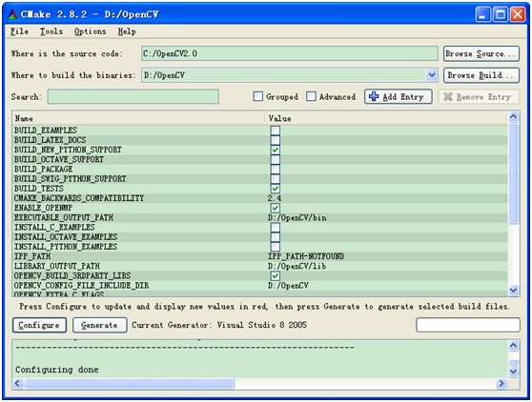This screenshot has width=532, height=402.
Task: Enable BUILD_LATEX_DOCS checkbox
Action: (x=276, y=140)
